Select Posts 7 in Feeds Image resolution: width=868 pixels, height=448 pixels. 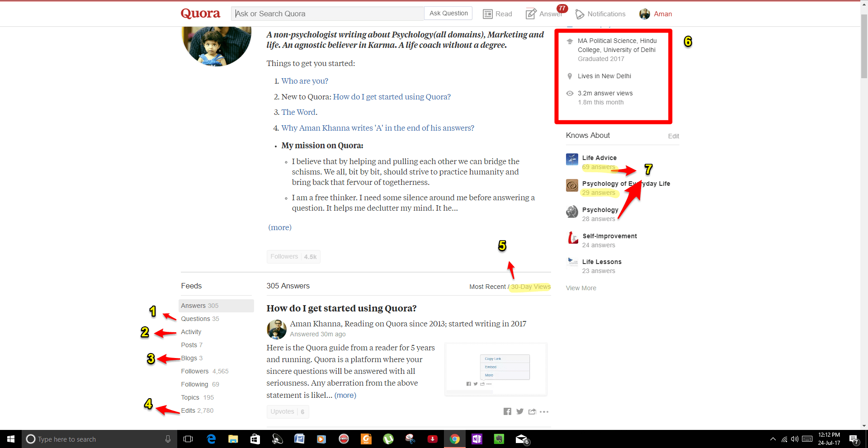tap(192, 345)
